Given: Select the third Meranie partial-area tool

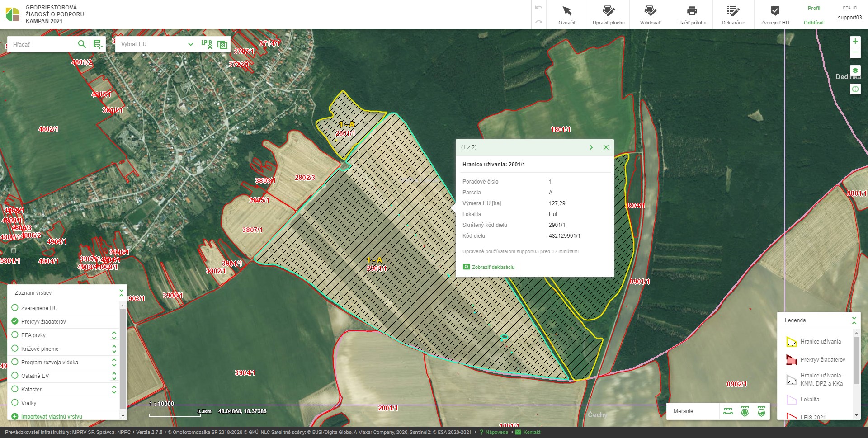Looking at the screenshot, I should click(x=761, y=411).
